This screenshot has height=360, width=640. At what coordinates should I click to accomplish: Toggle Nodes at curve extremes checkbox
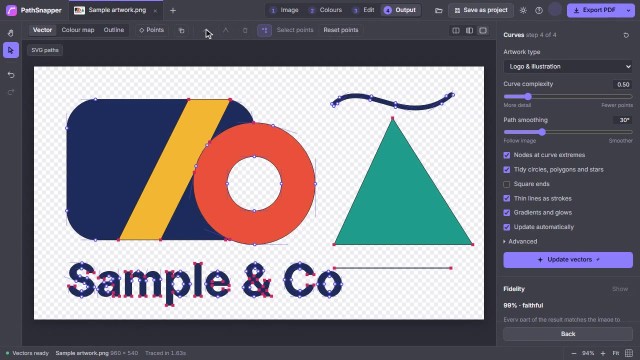tap(507, 155)
